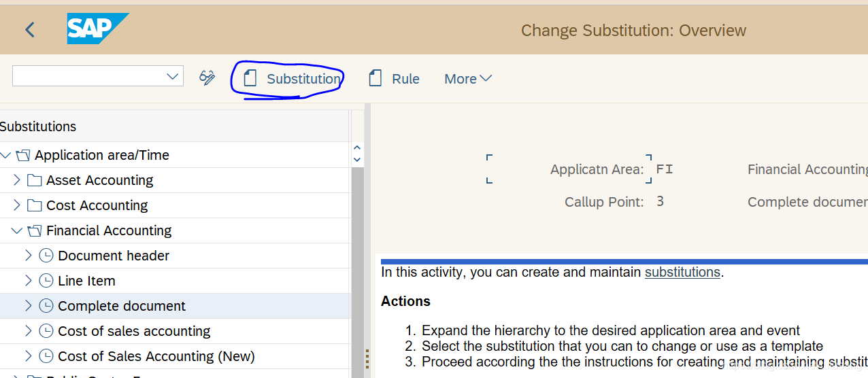This screenshot has width=868, height=378.
Task: Click the SAP logo
Action: pos(97,29)
